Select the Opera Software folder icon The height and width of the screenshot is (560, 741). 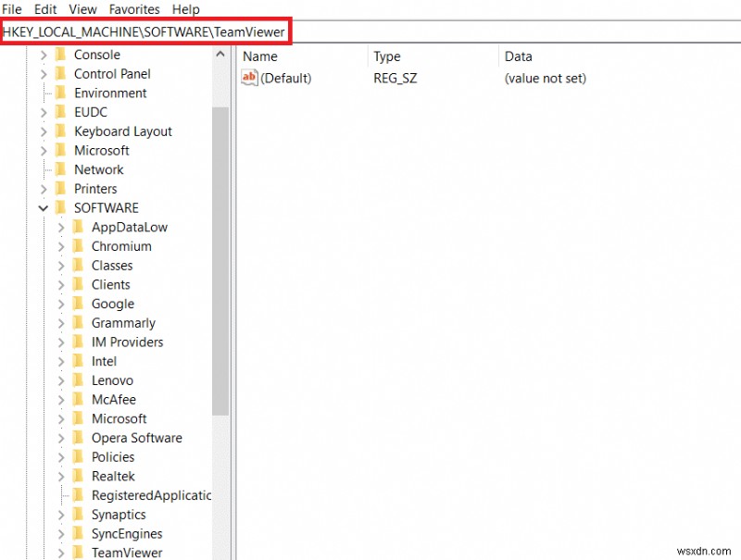point(76,437)
